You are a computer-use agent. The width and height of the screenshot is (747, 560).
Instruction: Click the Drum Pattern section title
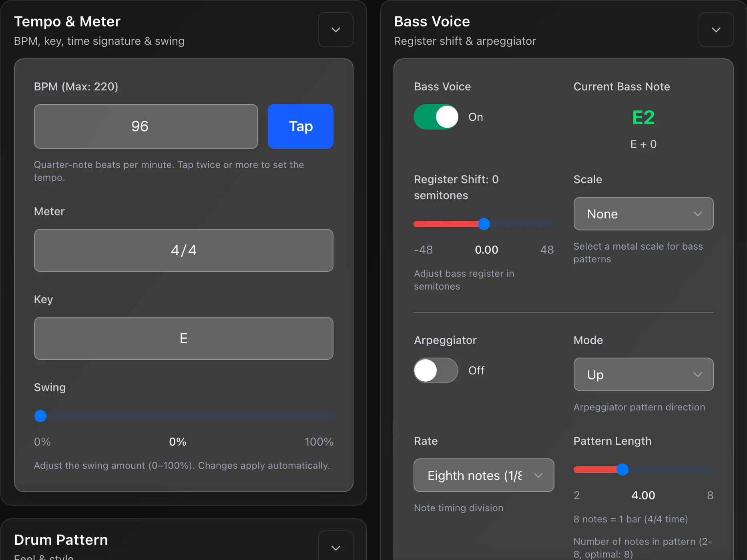(61, 540)
